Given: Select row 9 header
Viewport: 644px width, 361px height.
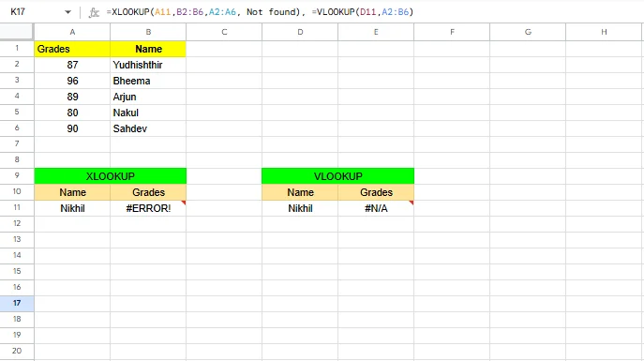Looking at the screenshot, I should [17, 175].
